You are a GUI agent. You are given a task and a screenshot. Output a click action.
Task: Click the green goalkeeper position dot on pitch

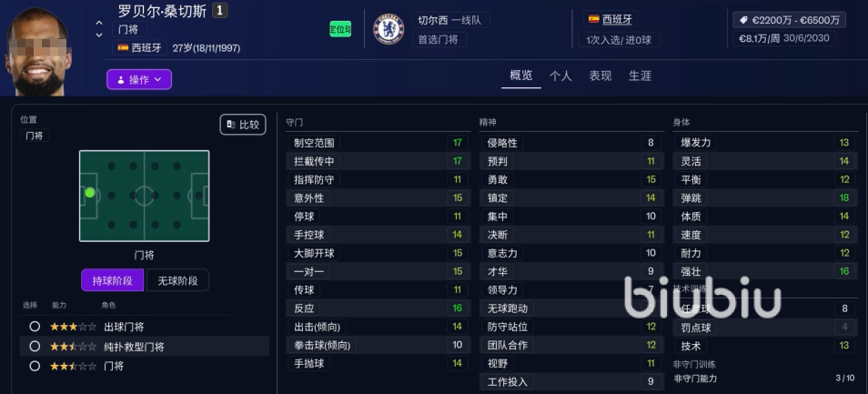click(x=90, y=192)
